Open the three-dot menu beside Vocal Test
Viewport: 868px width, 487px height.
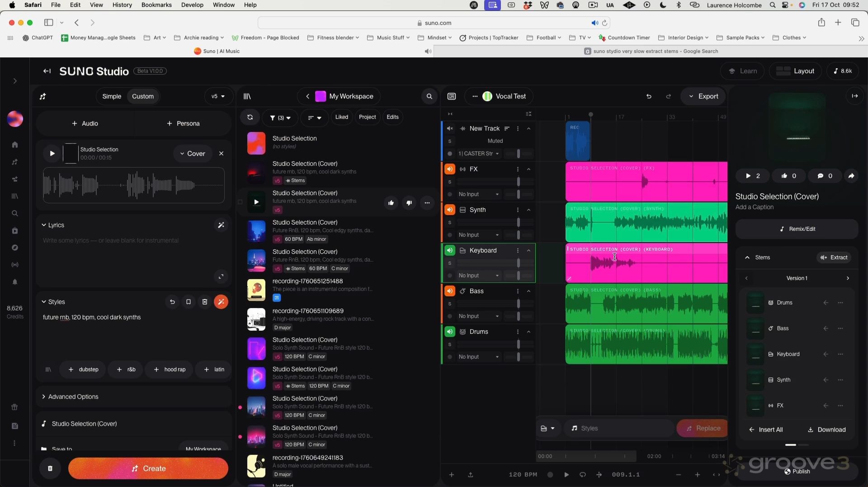(x=475, y=96)
